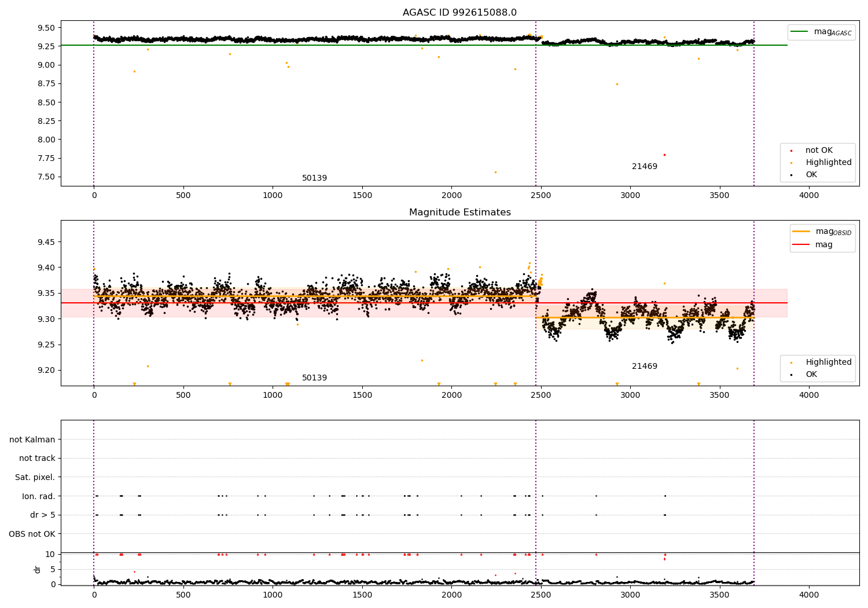Screen dimensions: 868x608
Task: Click the red line sample beside middle plot 'mag' legend
Action: point(801,244)
